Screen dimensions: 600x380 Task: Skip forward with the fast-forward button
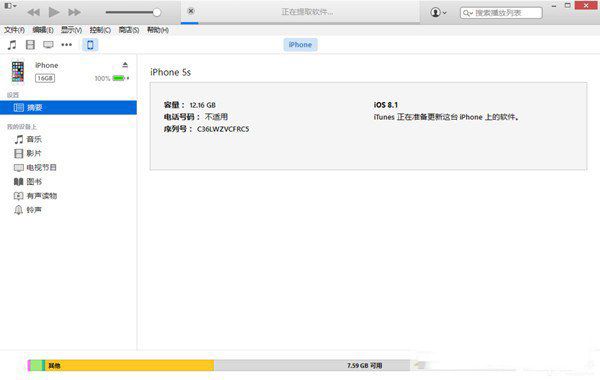point(74,12)
